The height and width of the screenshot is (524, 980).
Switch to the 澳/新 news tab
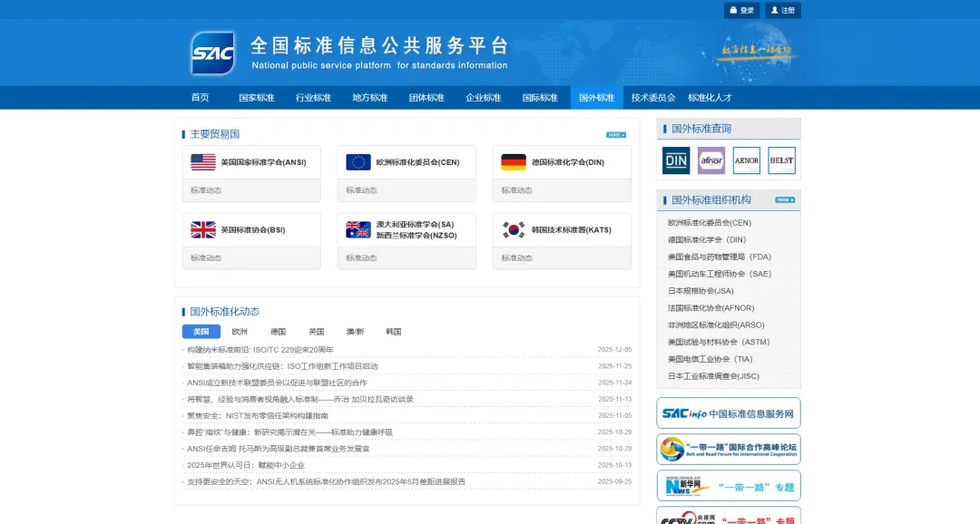point(355,332)
